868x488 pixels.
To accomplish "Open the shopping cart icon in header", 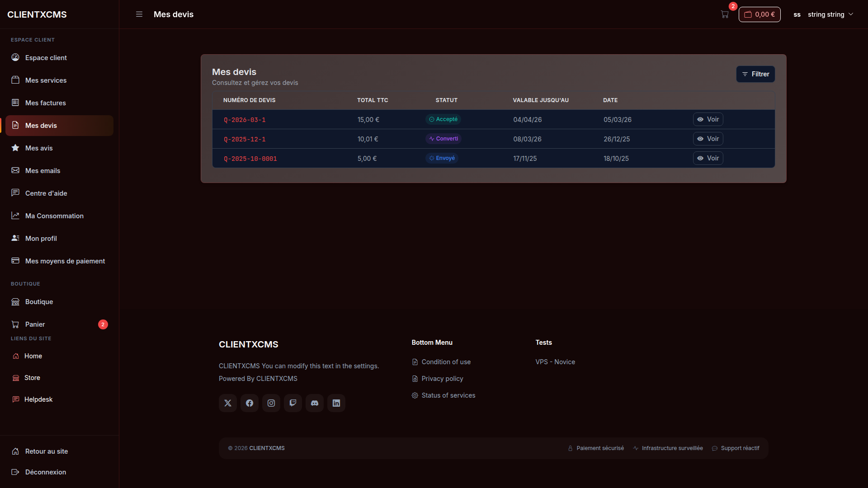I will 725,14.
